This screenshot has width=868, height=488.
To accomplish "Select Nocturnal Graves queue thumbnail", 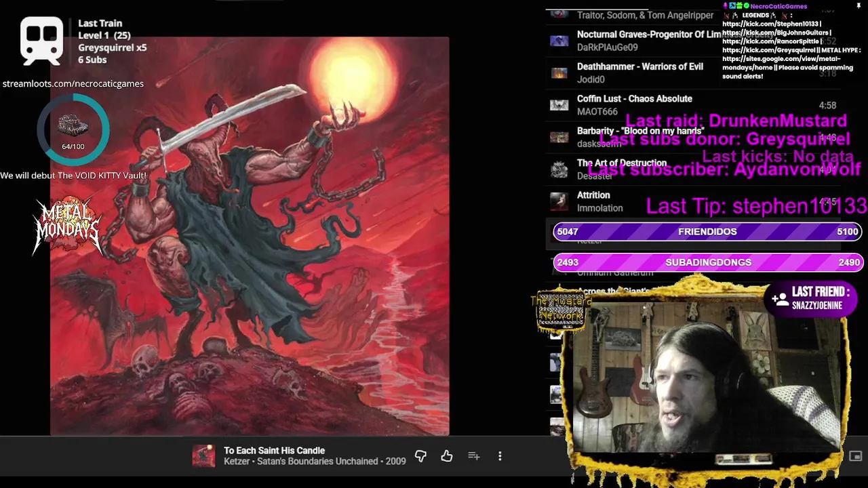I will pos(559,41).
